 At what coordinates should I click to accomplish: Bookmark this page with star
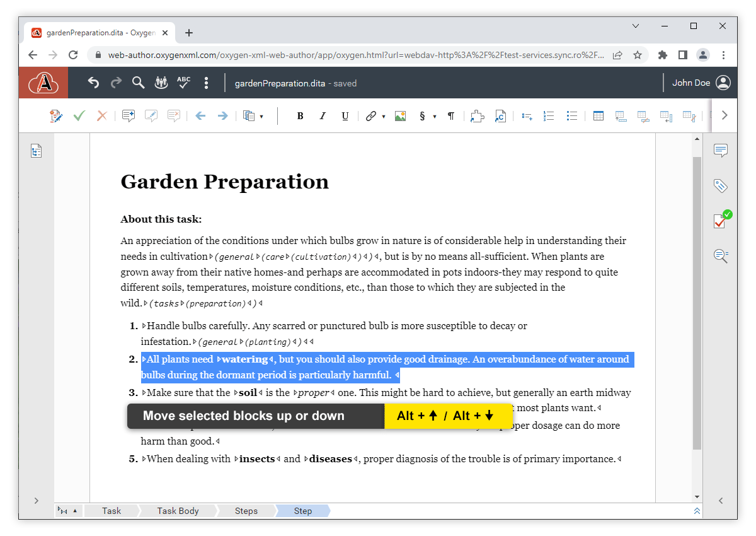point(637,55)
